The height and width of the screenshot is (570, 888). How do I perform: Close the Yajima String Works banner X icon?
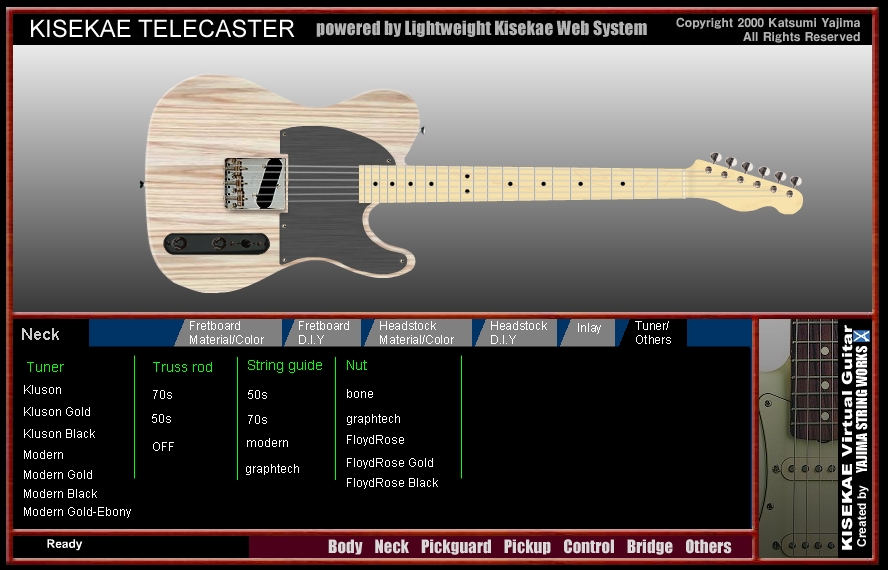pyautogui.click(x=863, y=337)
